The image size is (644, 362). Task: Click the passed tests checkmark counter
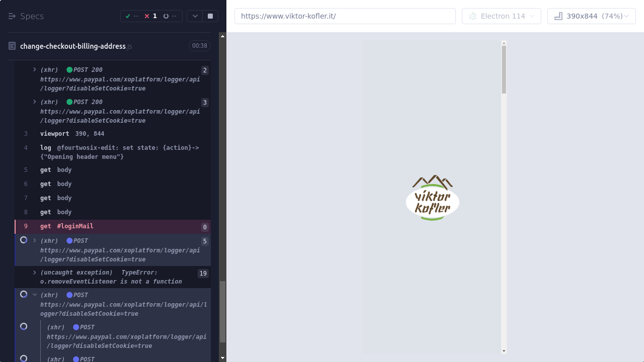tap(132, 16)
